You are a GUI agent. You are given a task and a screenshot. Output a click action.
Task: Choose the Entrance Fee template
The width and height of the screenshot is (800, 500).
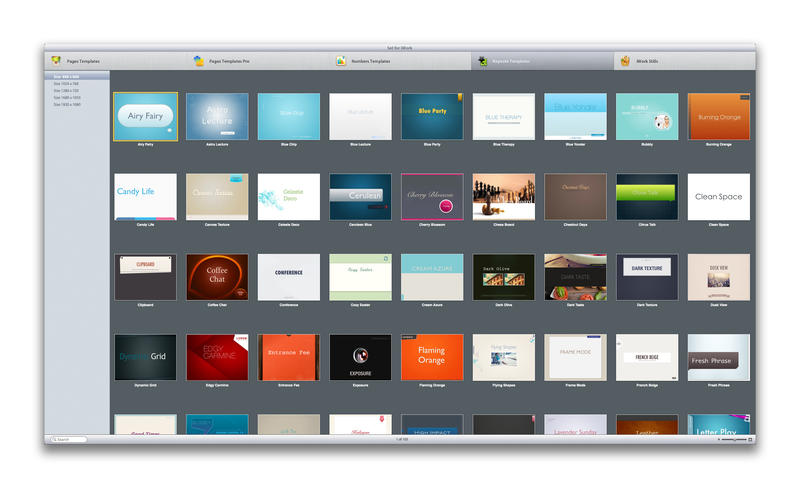coord(289,358)
